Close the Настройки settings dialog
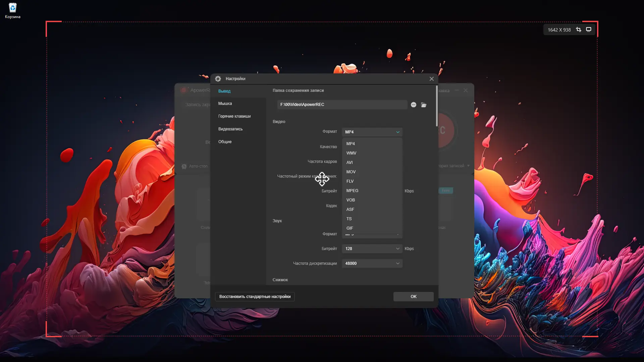Viewport: 644px width, 362px height. pos(431,79)
